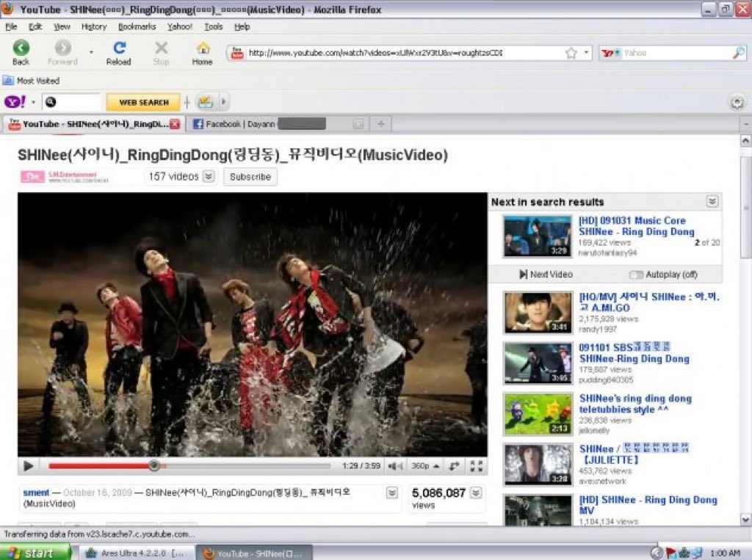Open the File menu
Screen dimensions: 752x560
point(11,27)
